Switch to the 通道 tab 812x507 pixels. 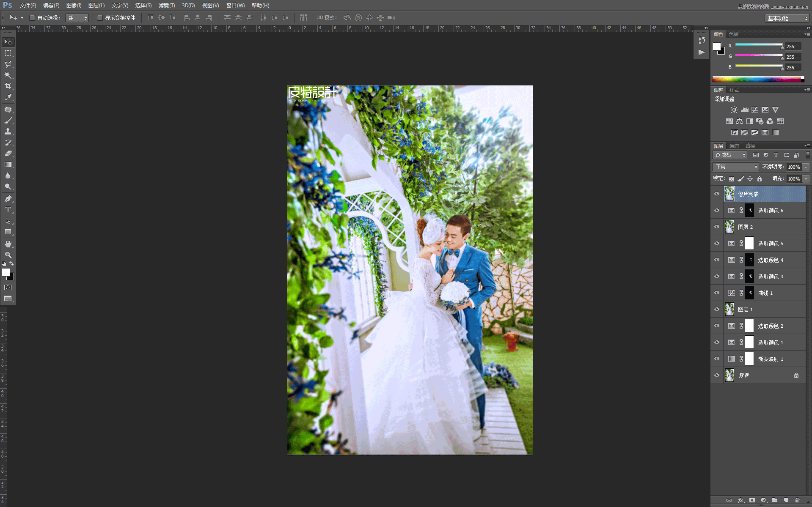pyautogui.click(x=734, y=145)
